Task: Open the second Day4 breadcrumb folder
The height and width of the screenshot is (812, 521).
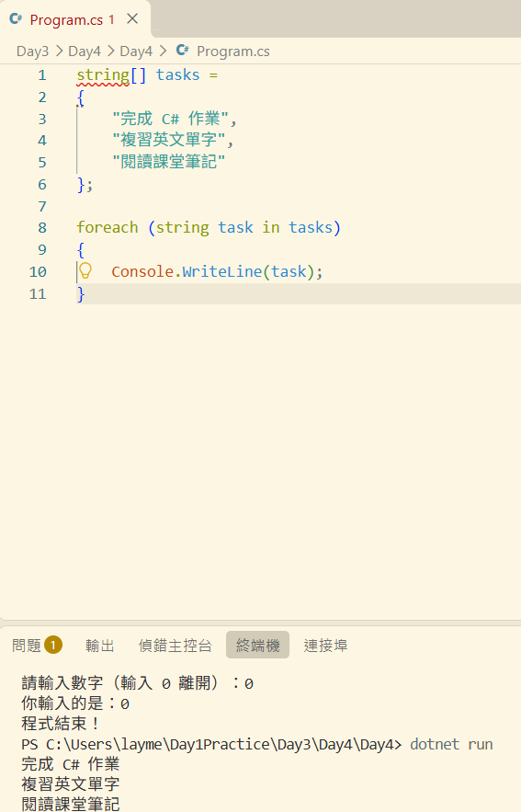Action: [136, 51]
